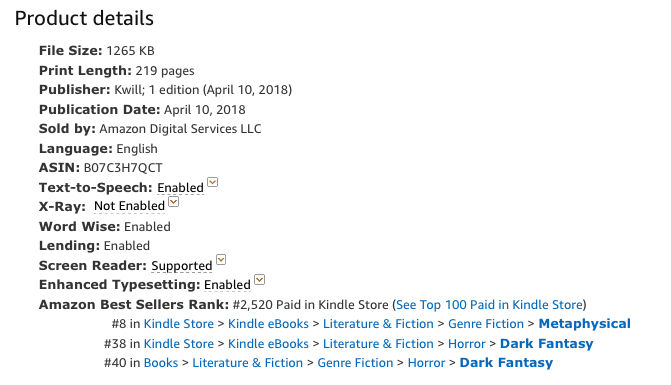Open the Metaphysical category link
The height and width of the screenshot is (385, 671).
click(585, 324)
